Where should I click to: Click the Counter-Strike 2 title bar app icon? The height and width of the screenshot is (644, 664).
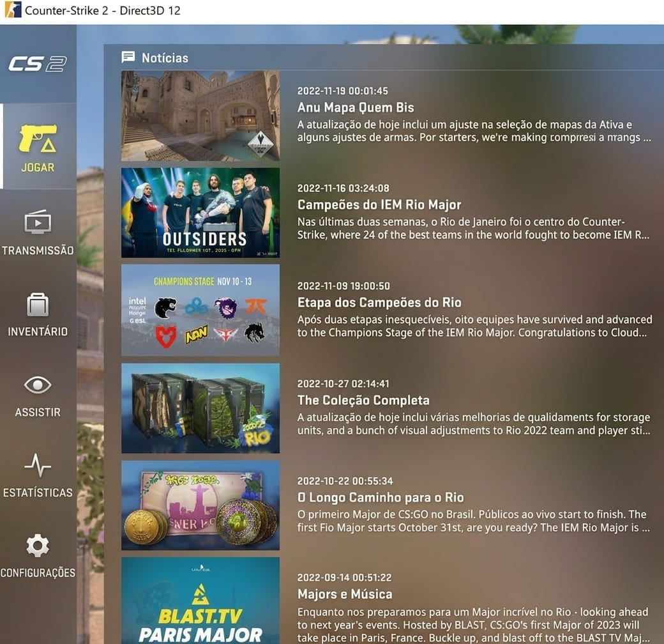pos(13,10)
